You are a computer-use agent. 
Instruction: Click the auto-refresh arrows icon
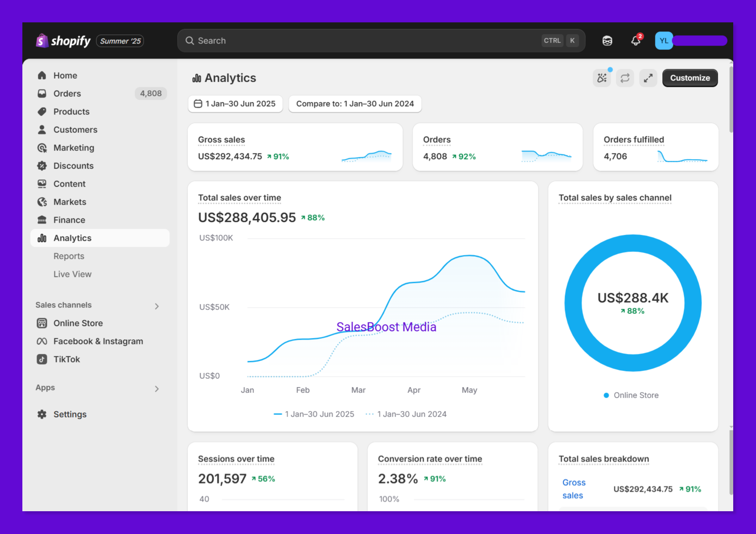pyautogui.click(x=625, y=78)
